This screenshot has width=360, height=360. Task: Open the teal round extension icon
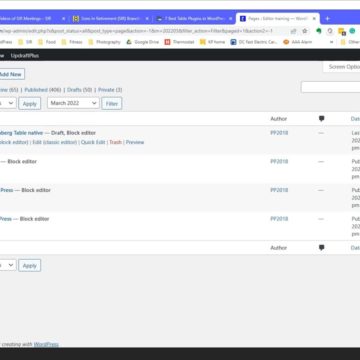coord(352,31)
